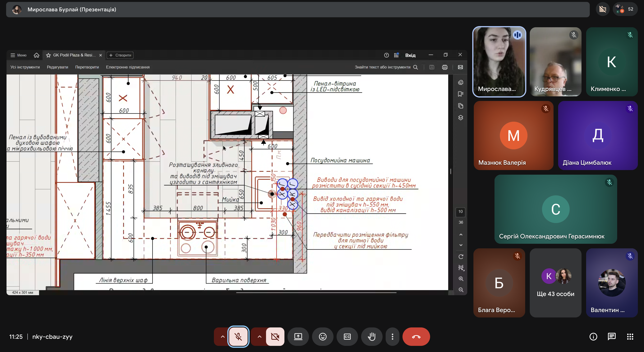Open the Ще 43 особи participants tile
The height and width of the screenshot is (352, 644).
point(555,283)
